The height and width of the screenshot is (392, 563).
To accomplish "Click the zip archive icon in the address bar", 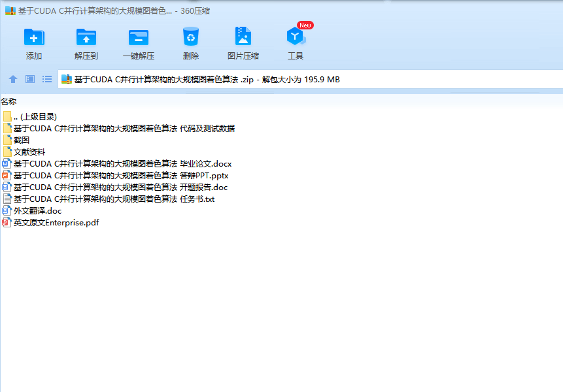I will 67,79.
